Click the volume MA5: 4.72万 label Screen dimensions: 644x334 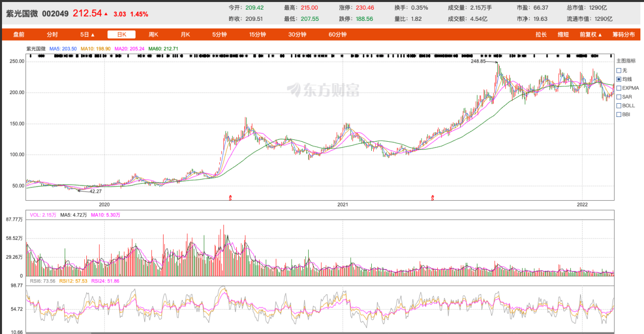coord(73,215)
